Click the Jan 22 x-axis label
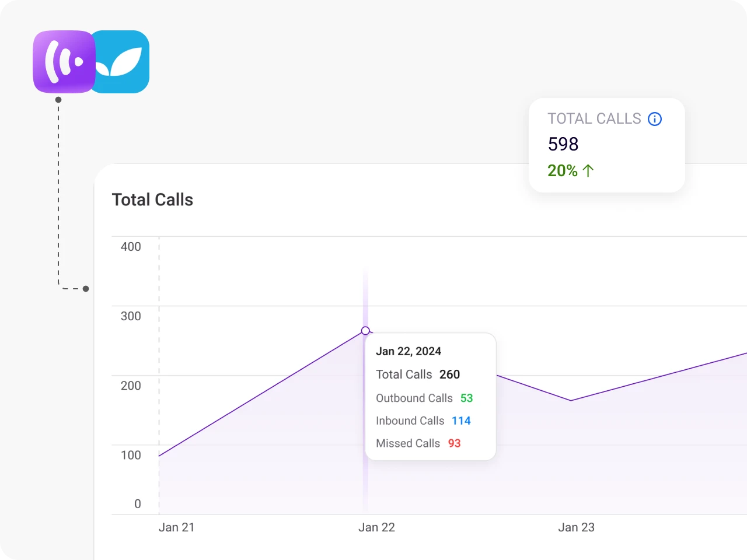 tap(376, 527)
